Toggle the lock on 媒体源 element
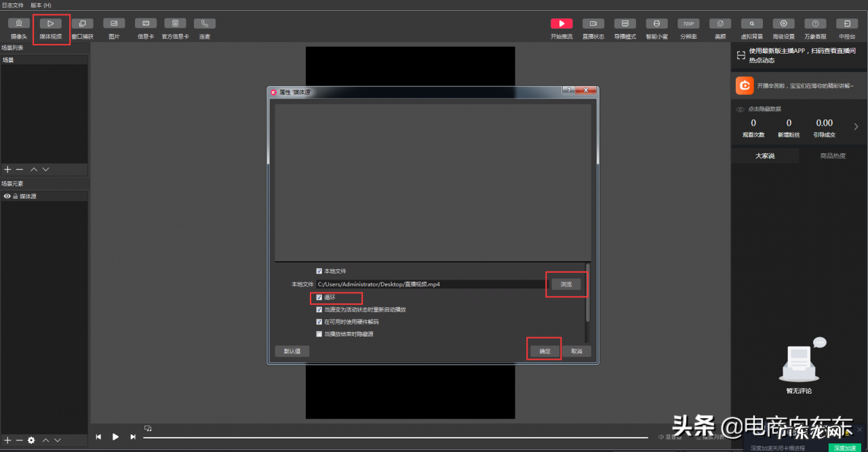The height and width of the screenshot is (452, 868). 15,196
